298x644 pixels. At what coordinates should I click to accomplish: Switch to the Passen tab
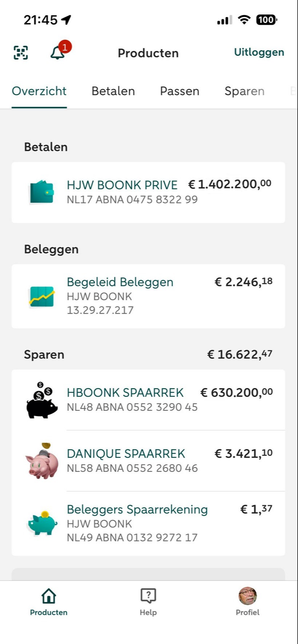tap(180, 91)
